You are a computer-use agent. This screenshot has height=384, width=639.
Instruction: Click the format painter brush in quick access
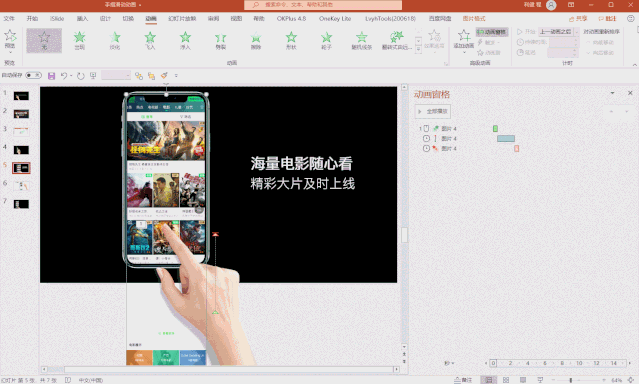click(164, 76)
